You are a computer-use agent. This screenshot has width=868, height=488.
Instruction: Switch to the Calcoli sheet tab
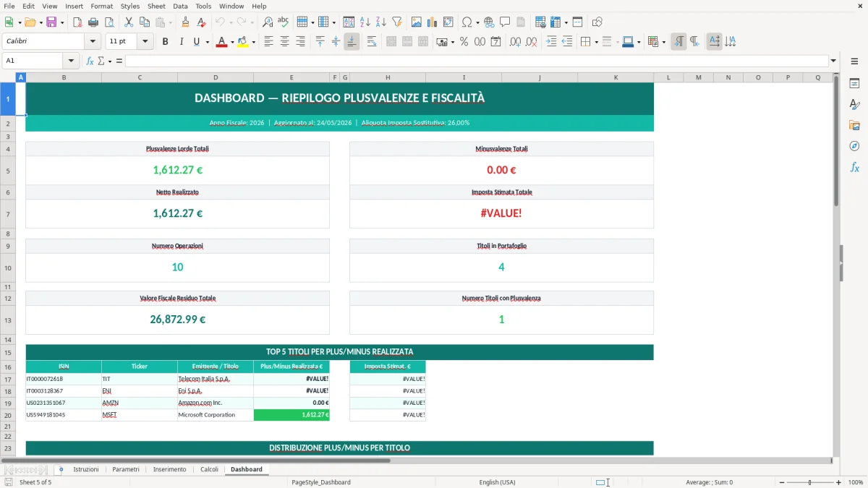tap(209, 469)
